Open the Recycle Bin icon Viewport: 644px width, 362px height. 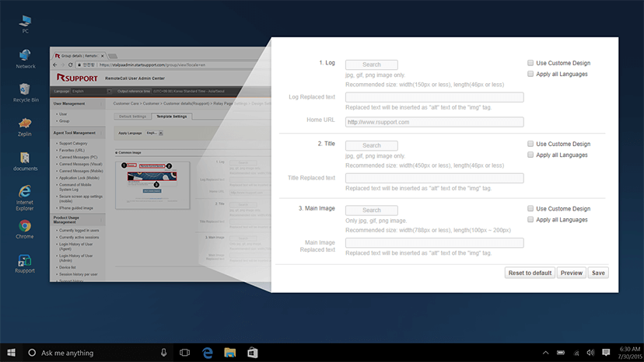click(26, 92)
